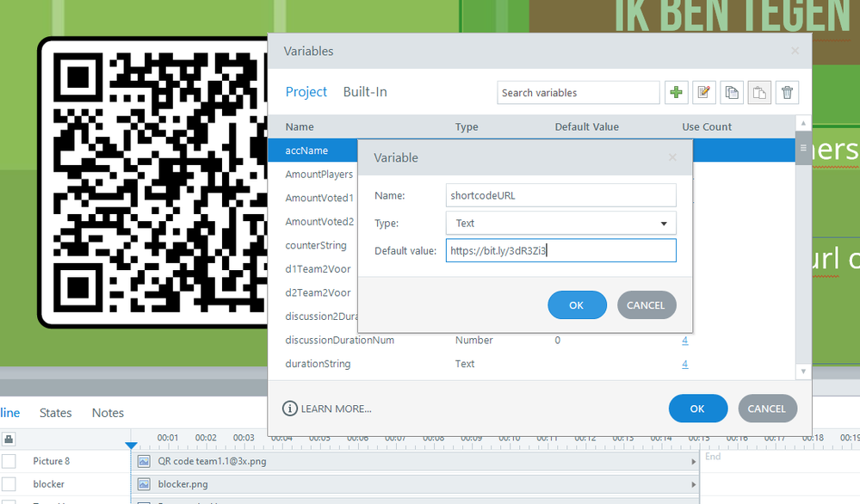Click the 00:02 mark on timeline ruler
The image size is (860, 504).
[x=206, y=438]
